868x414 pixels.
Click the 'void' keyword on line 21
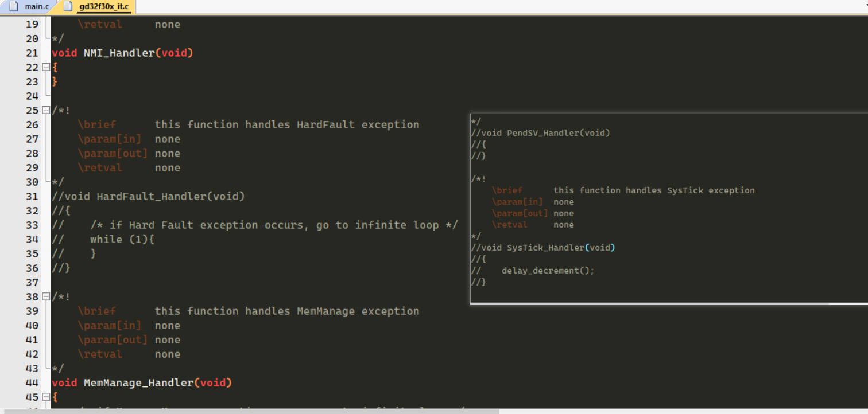point(64,53)
